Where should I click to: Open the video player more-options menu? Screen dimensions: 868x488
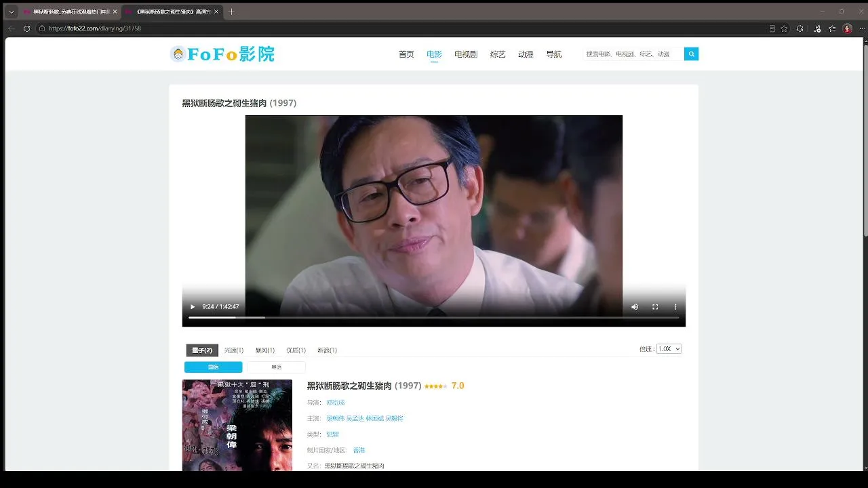coord(675,307)
